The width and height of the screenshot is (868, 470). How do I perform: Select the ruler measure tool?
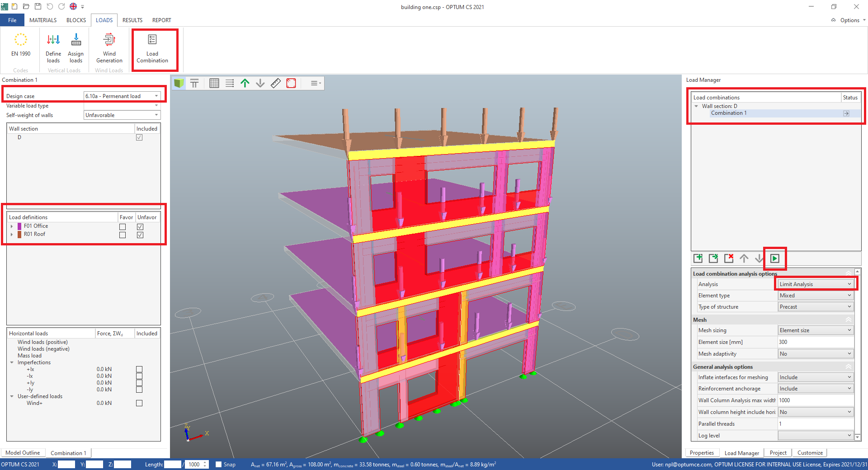pyautogui.click(x=276, y=83)
